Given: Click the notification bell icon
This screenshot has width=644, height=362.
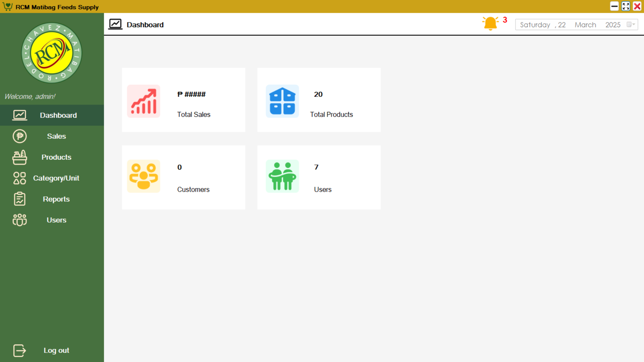Looking at the screenshot, I should coord(490,23).
